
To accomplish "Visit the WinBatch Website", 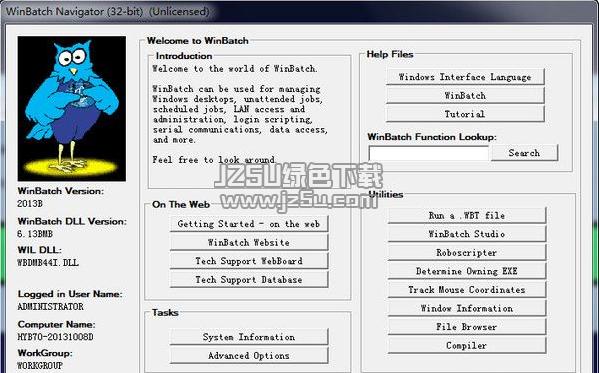I will click(x=249, y=242).
